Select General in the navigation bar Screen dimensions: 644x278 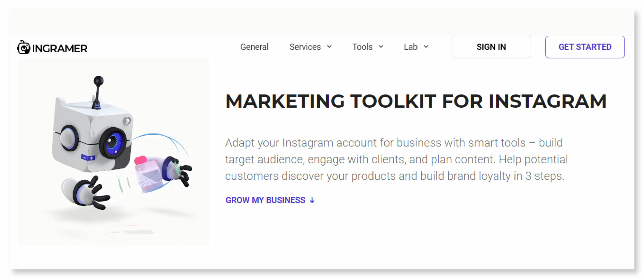pos(254,47)
